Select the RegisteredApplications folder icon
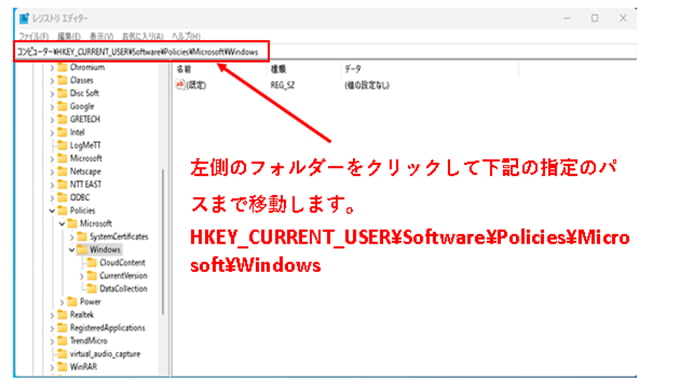680x390 pixels. (x=63, y=328)
